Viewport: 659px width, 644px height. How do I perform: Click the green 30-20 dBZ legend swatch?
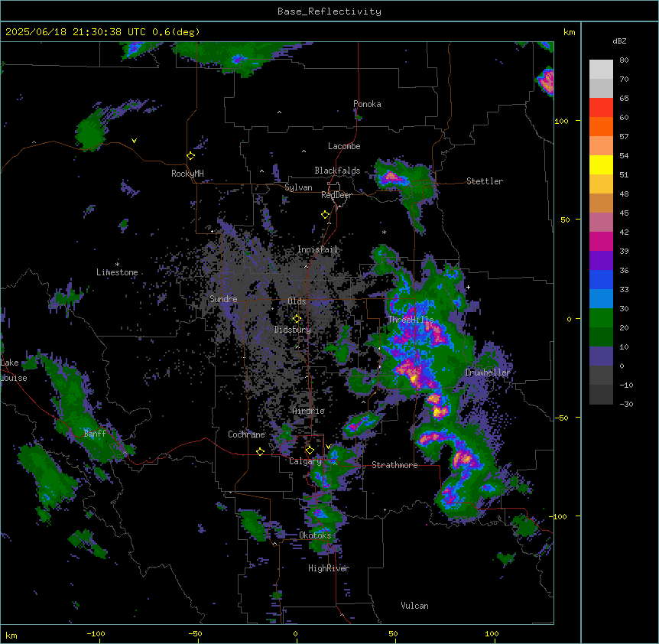point(601,318)
